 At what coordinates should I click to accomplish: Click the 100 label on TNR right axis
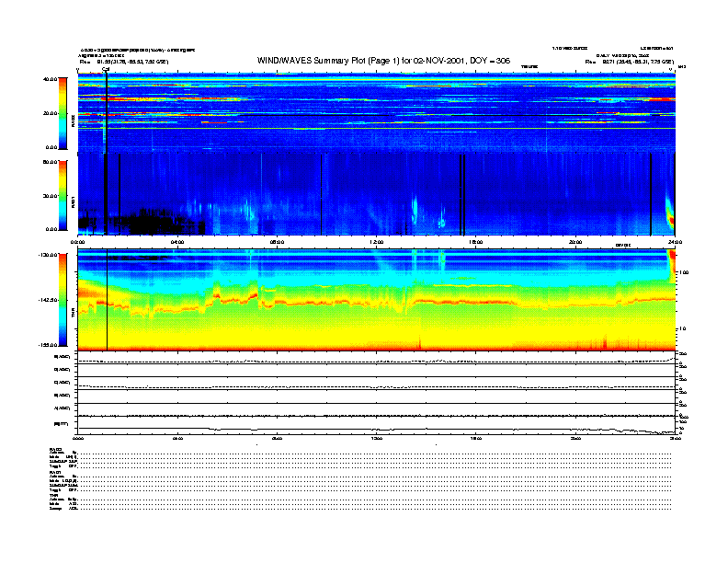(x=684, y=272)
